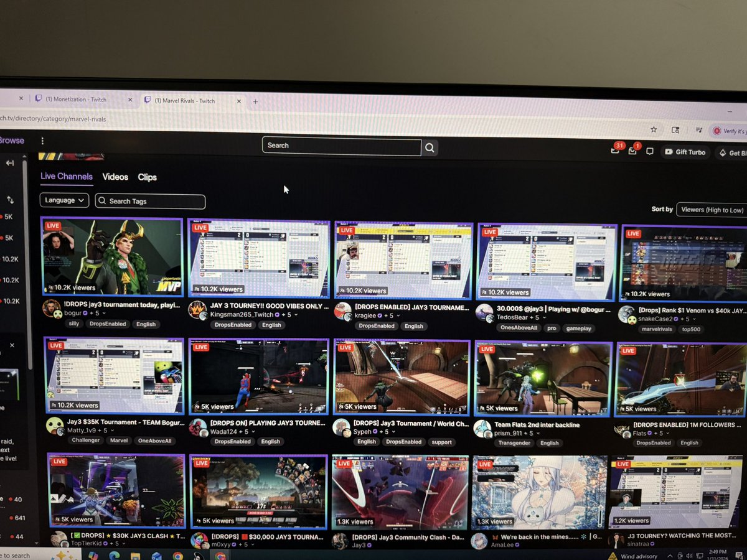Switch to the Videos tab

pos(115,177)
